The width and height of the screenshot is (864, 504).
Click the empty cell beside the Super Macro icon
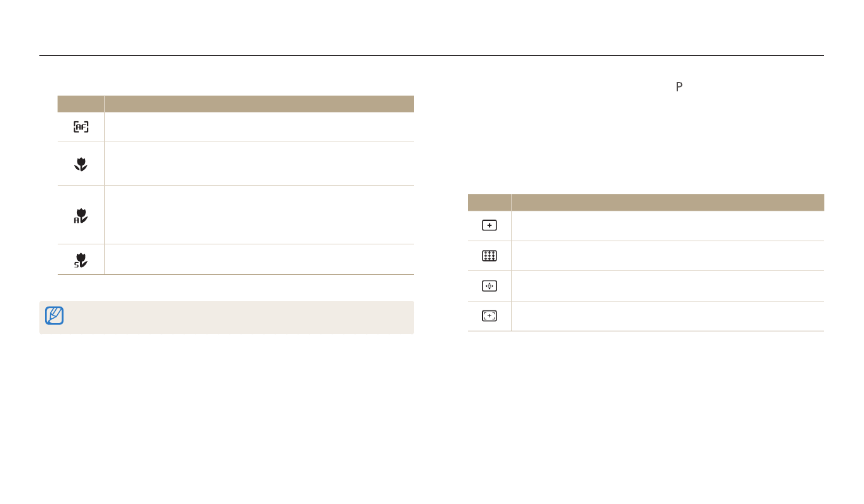259,259
